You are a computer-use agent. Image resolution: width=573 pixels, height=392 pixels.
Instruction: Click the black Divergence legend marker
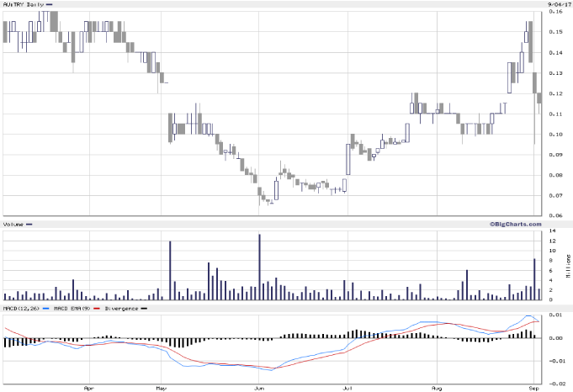click(x=143, y=309)
